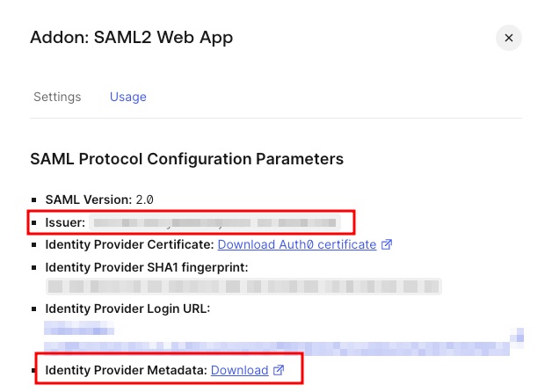Click the Identity Provider Login URL label
This screenshot has height=392, width=552.
(x=127, y=308)
